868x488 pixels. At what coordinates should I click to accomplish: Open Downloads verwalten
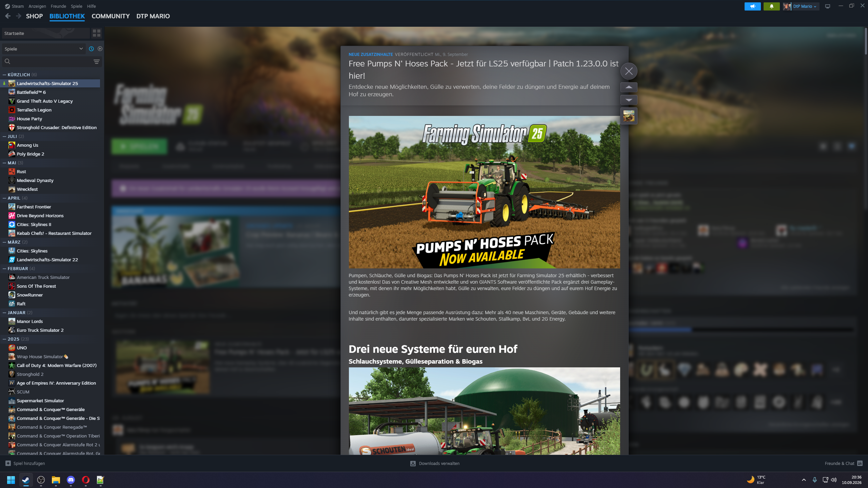pyautogui.click(x=435, y=463)
